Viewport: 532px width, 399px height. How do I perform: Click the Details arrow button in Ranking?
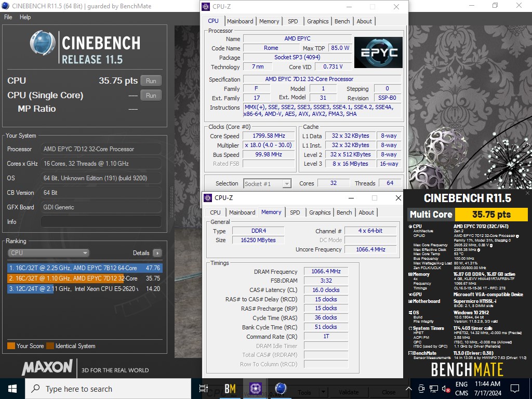[x=157, y=253]
